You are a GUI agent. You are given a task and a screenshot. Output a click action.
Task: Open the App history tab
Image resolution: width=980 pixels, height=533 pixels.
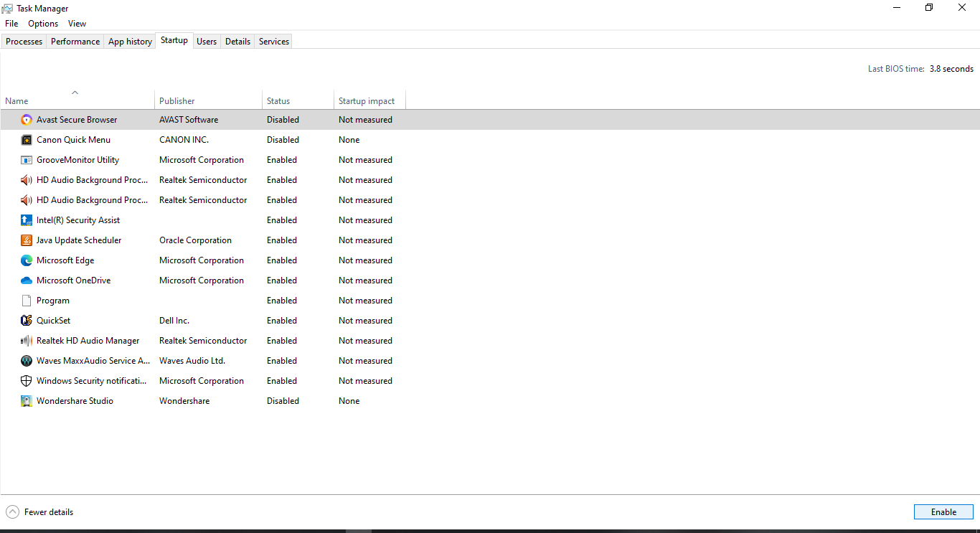point(130,42)
